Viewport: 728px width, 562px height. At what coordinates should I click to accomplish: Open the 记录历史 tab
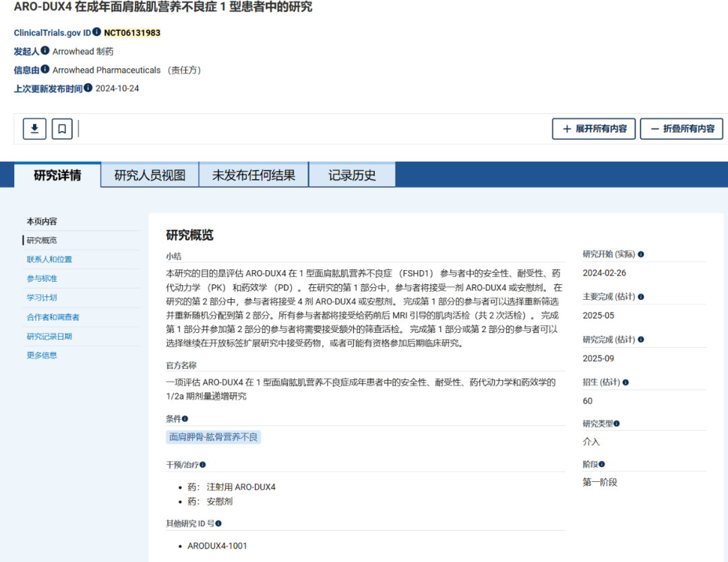coord(352,174)
